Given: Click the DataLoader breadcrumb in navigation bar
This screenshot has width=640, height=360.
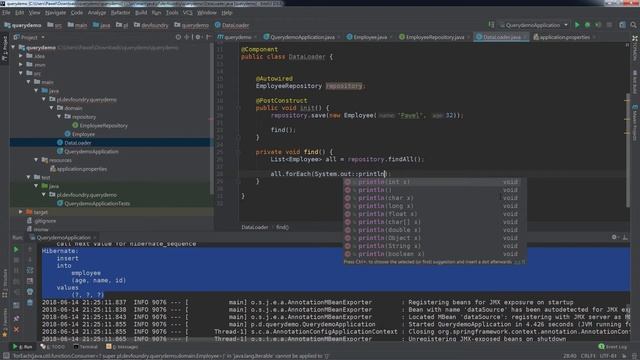Looking at the screenshot, I should click(232, 25).
